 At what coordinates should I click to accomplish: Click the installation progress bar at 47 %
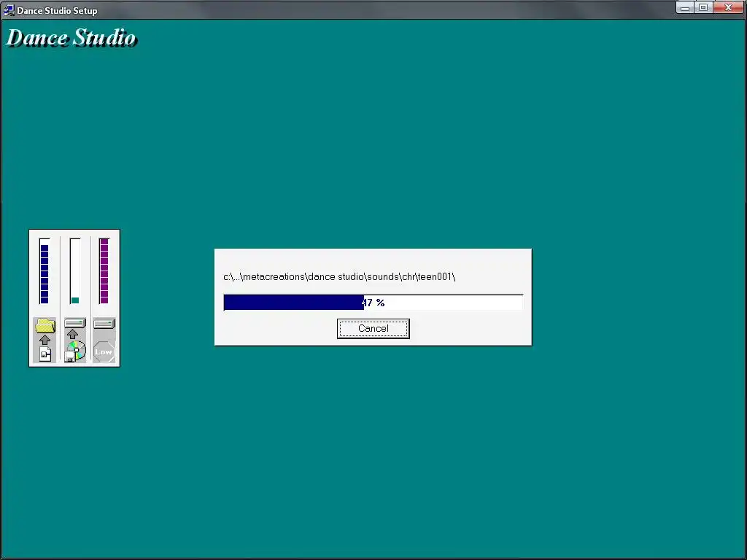point(373,303)
